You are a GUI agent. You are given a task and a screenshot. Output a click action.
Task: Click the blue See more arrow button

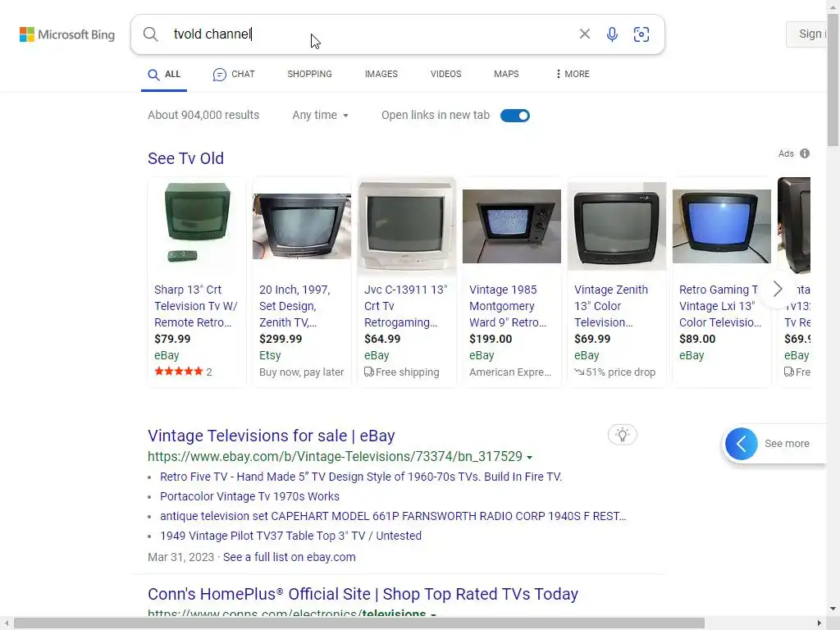pyautogui.click(x=742, y=444)
